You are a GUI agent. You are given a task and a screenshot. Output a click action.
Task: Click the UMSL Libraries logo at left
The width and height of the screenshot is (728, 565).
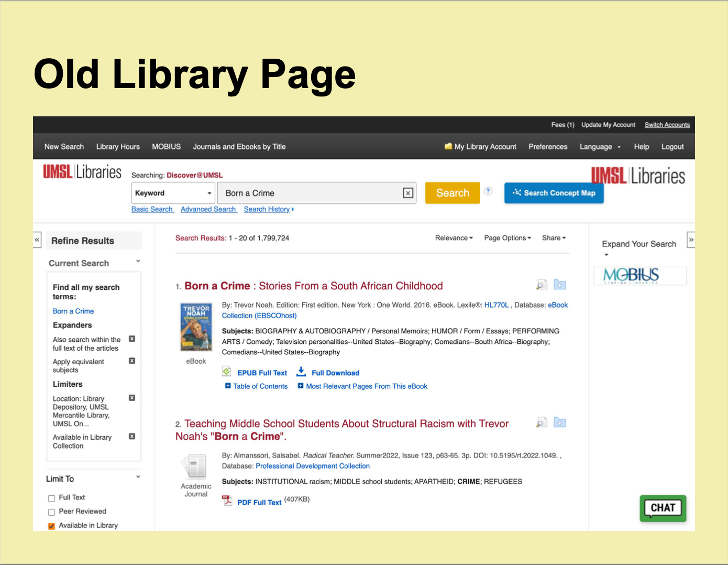[82, 172]
